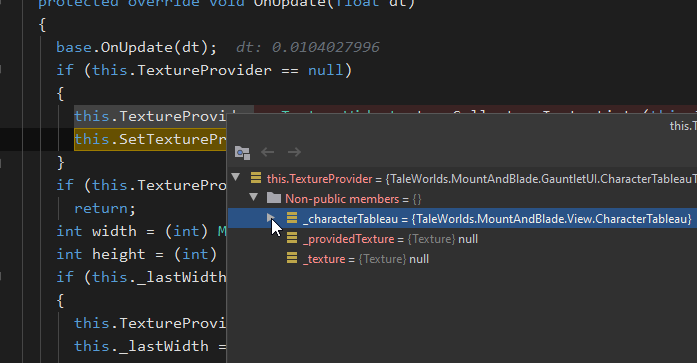Click the folder icon beside Non-public members
Image resolution: width=697 pixels, height=363 pixels.
274,198
